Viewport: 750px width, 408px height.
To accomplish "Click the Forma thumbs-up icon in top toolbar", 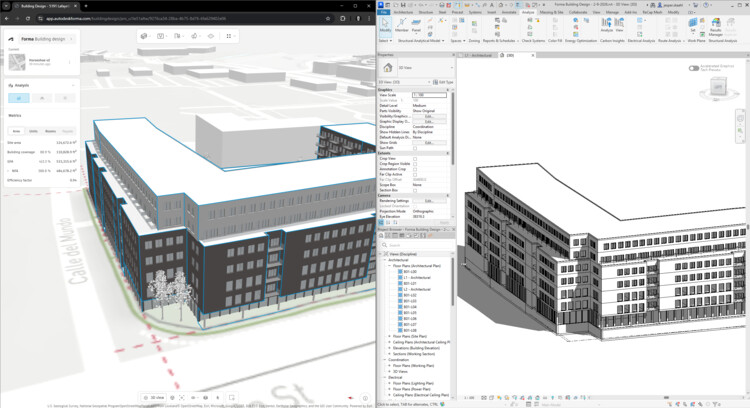I will [194, 36].
